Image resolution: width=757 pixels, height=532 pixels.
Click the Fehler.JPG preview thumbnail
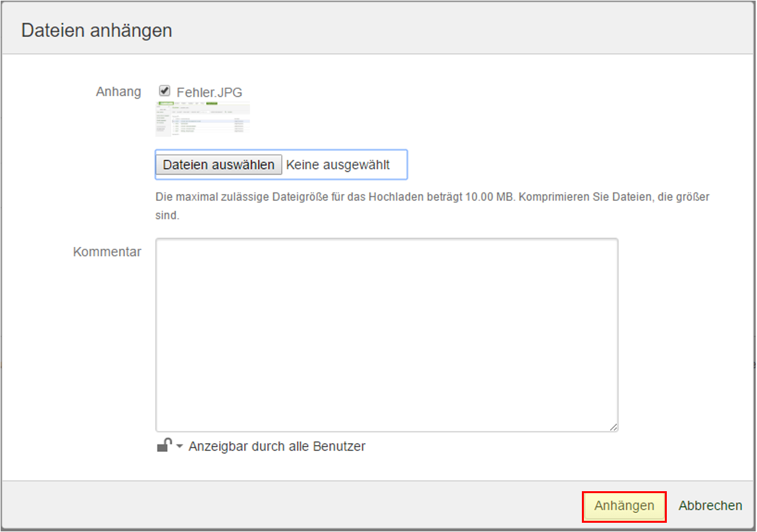pyautogui.click(x=203, y=119)
